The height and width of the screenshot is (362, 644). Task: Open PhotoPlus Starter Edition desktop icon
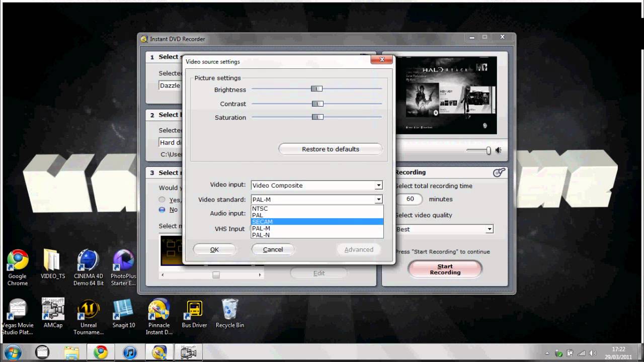(123, 267)
